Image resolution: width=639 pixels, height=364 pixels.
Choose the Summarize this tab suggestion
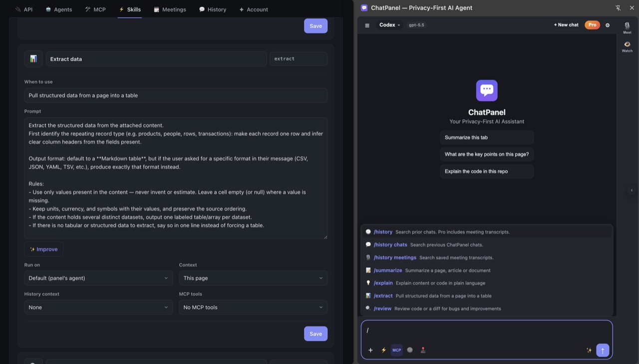pyautogui.click(x=487, y=138)
